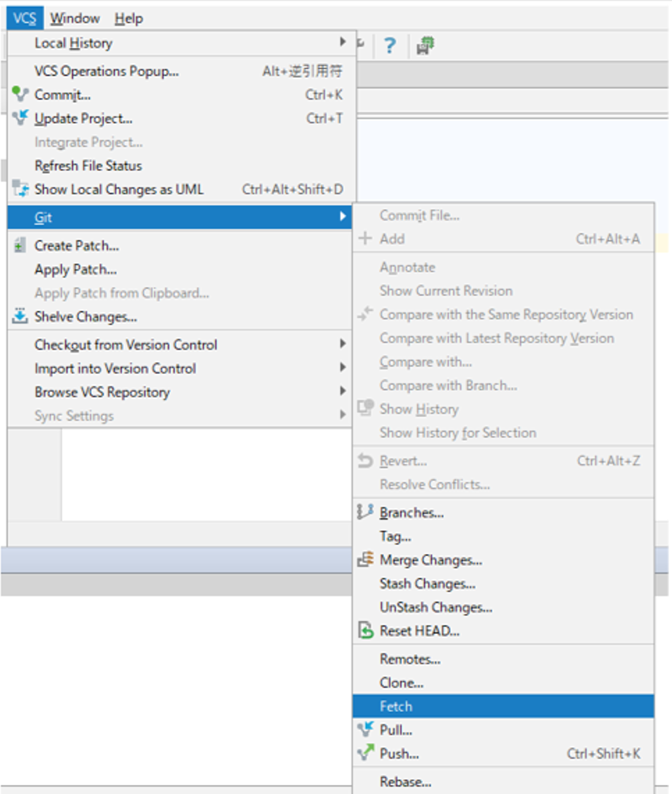Click the Ctrl+T shortcut text
Viewport: 672px width, 794px height.
click(x=324, y=118)
